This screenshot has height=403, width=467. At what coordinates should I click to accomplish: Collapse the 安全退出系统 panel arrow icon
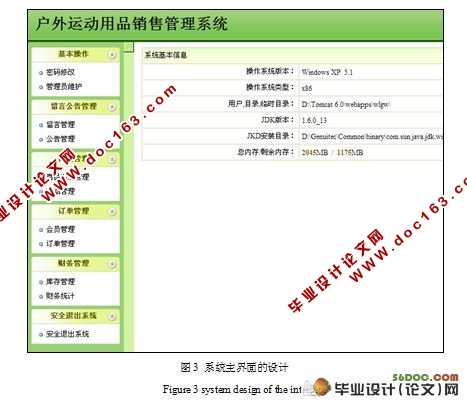(113, 316)
